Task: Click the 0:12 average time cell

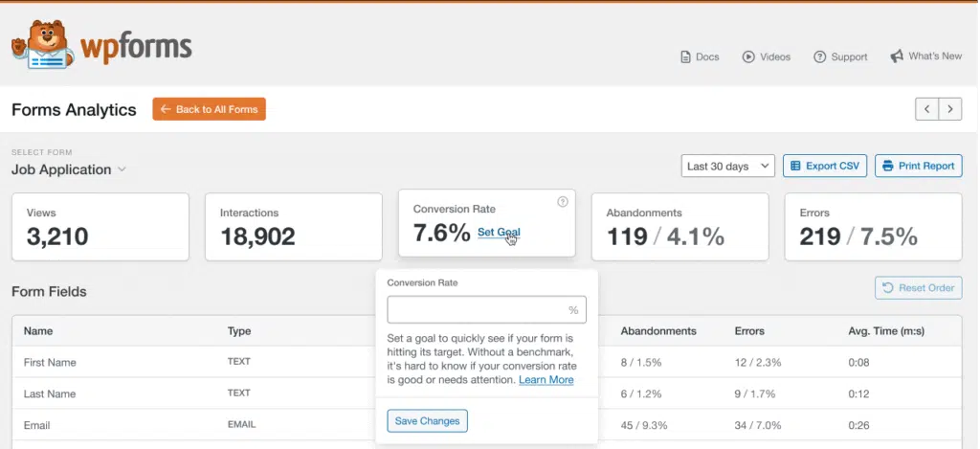Action: coord(858,394)
